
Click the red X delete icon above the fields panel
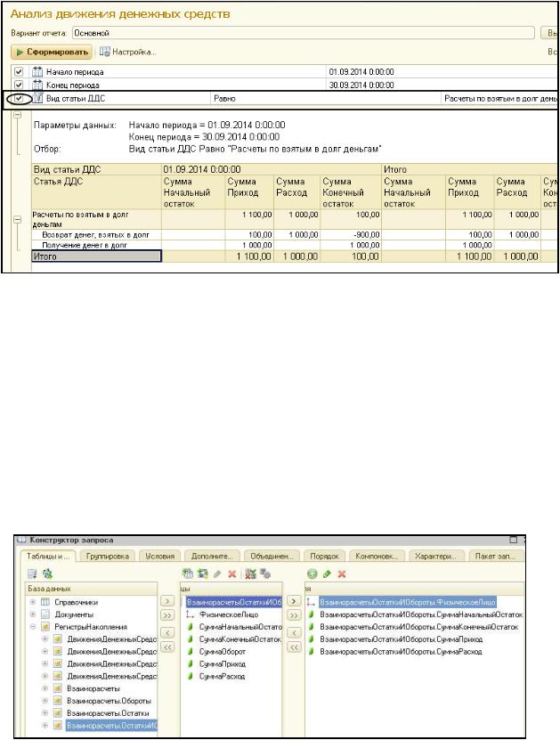click(x=342, y=573)
